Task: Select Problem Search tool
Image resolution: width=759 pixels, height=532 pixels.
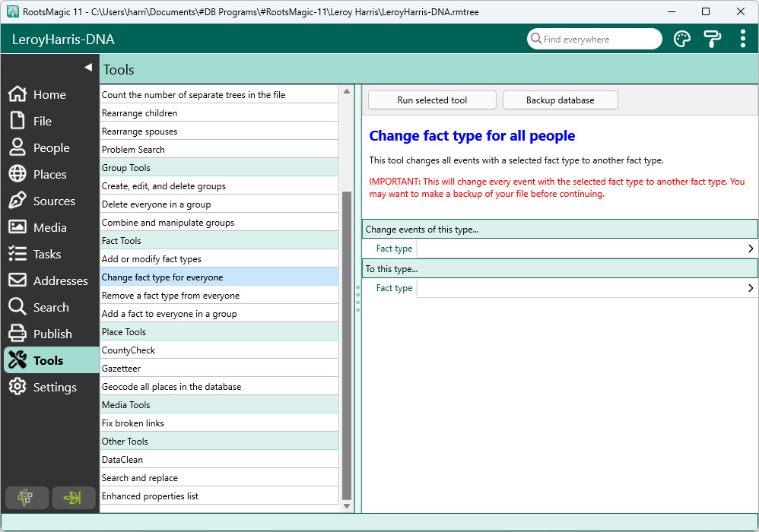Action: point(219,150)
